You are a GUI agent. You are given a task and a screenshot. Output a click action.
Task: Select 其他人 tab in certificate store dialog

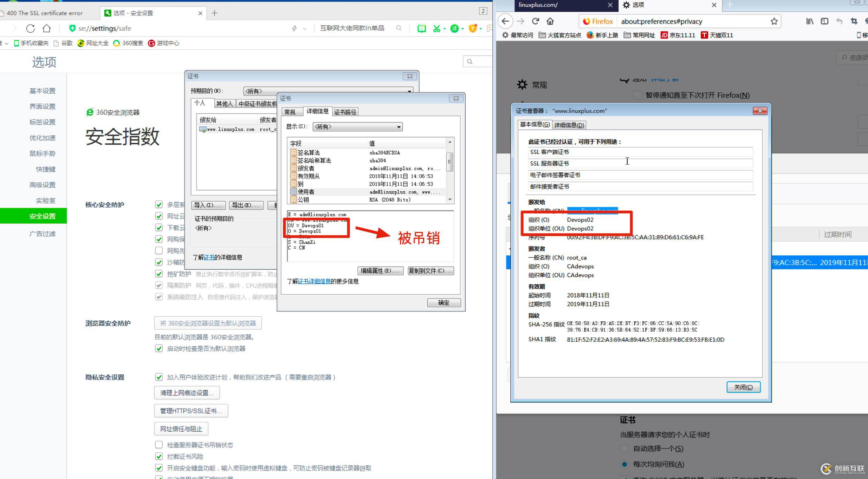pyautogui.click(x=225, y=104)
